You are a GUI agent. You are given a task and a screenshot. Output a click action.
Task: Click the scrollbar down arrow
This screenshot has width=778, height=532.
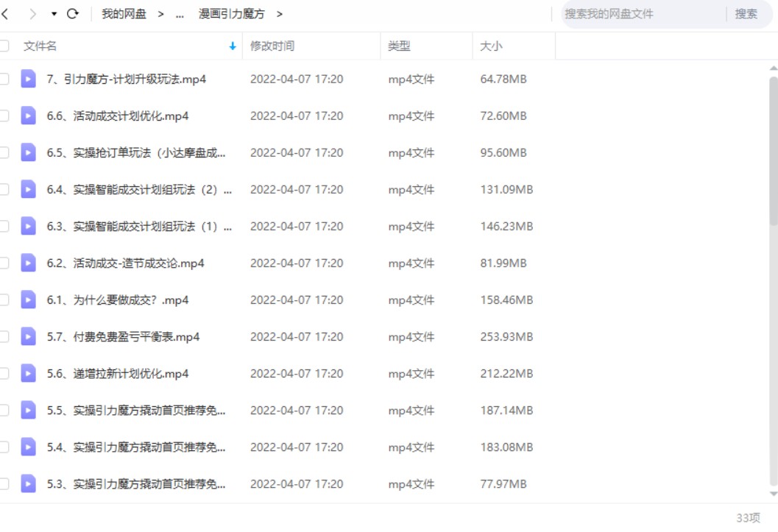(x=774, y=493)
